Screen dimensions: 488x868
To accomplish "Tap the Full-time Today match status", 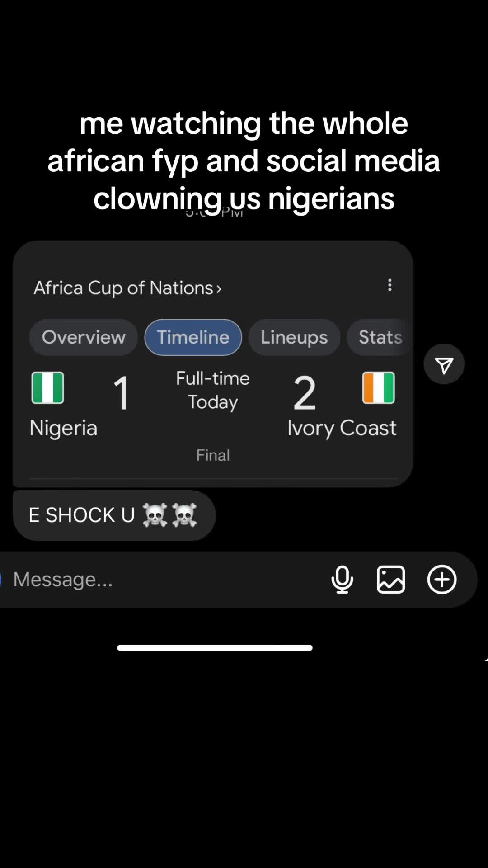I will (213, 390).
